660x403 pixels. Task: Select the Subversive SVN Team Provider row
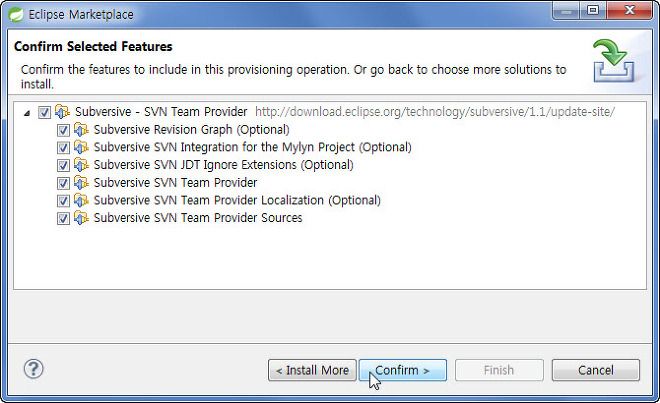pos(175,182)
